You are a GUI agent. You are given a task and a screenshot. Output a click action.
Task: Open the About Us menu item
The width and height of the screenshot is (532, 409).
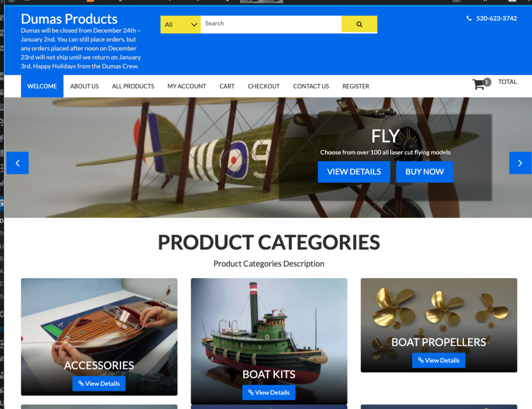pos(85,86)
